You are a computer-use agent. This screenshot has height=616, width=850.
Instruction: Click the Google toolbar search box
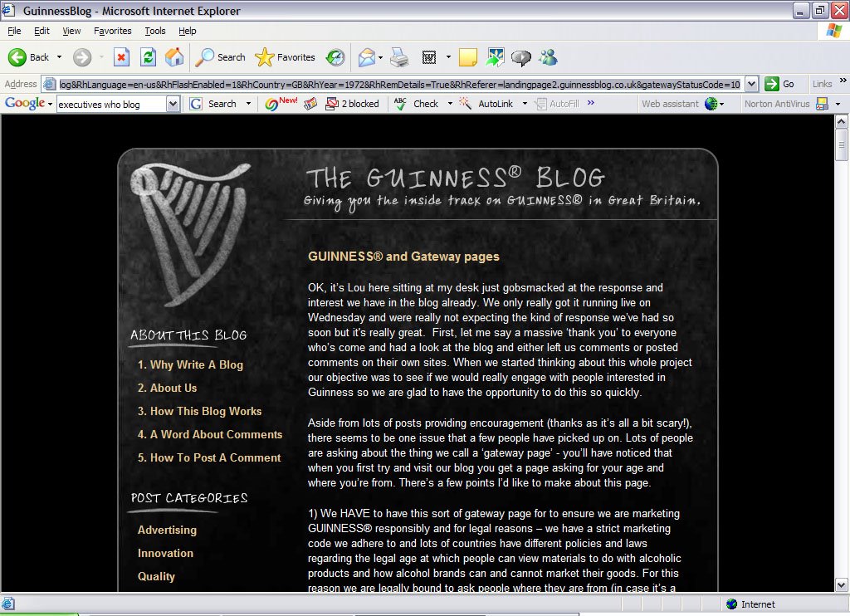click(111, 104)
